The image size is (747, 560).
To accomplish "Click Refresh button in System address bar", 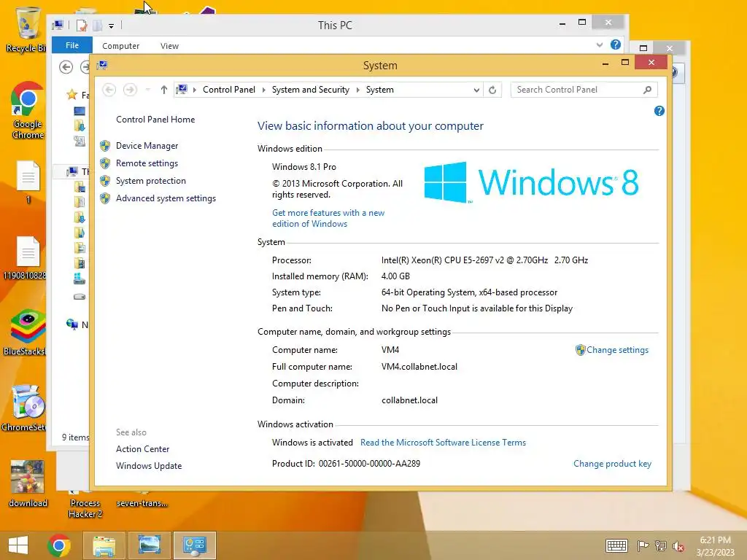I will [x=492, y=90].
